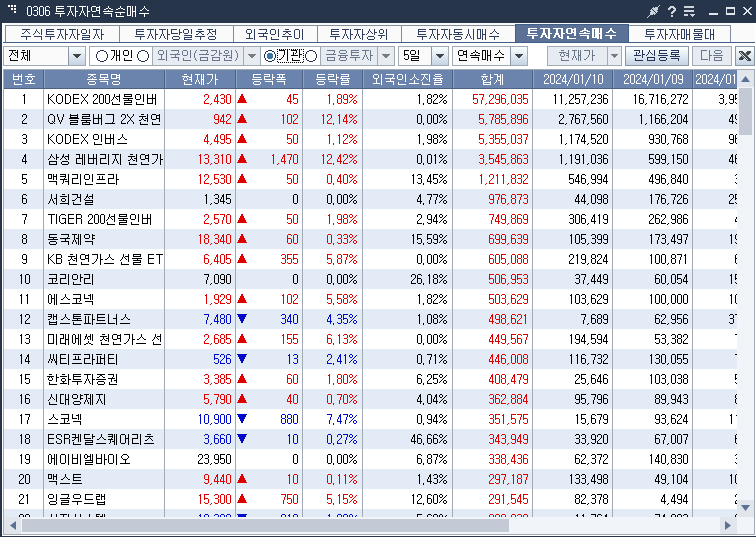Select the 한화투자증권 stock name

coord(82,379)
